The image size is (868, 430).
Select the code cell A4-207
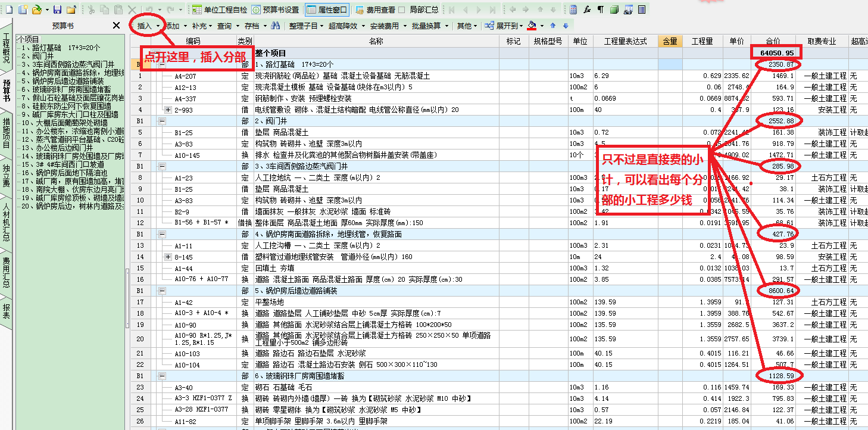(x=185, y=76)
